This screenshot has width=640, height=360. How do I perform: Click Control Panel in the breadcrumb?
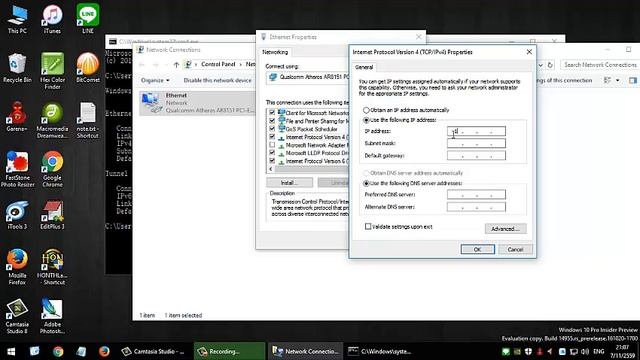[218, 64]
